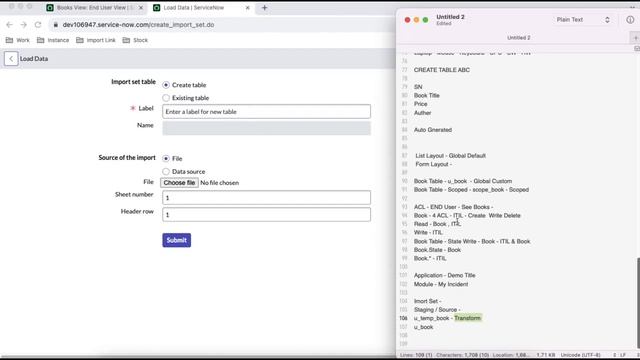Viewport: 640px width, 360px height.
Task: Add new TextEdit tab with plus icon
Action: point(635,38)
